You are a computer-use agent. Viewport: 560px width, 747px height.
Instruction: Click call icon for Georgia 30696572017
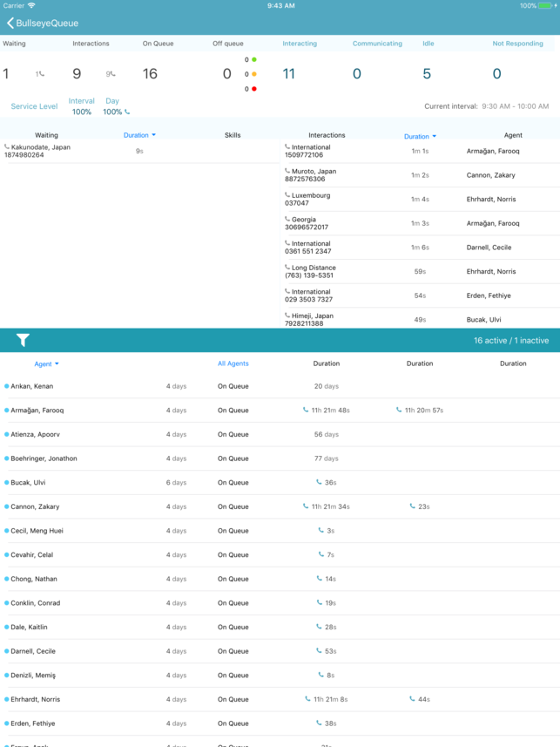287,219
